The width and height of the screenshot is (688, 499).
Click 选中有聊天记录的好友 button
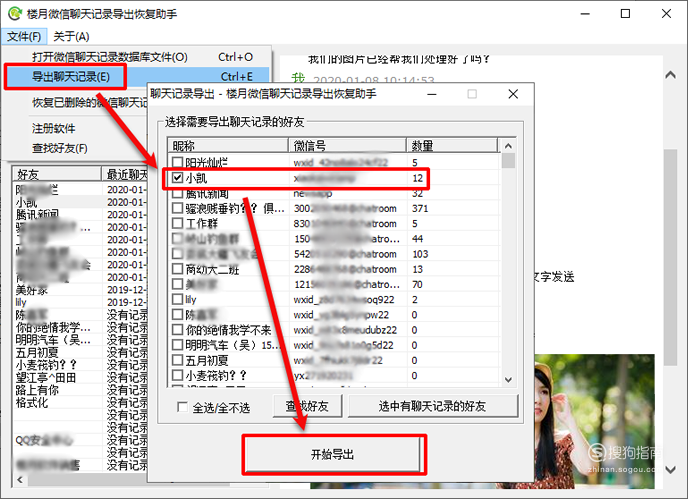(433, 406)
